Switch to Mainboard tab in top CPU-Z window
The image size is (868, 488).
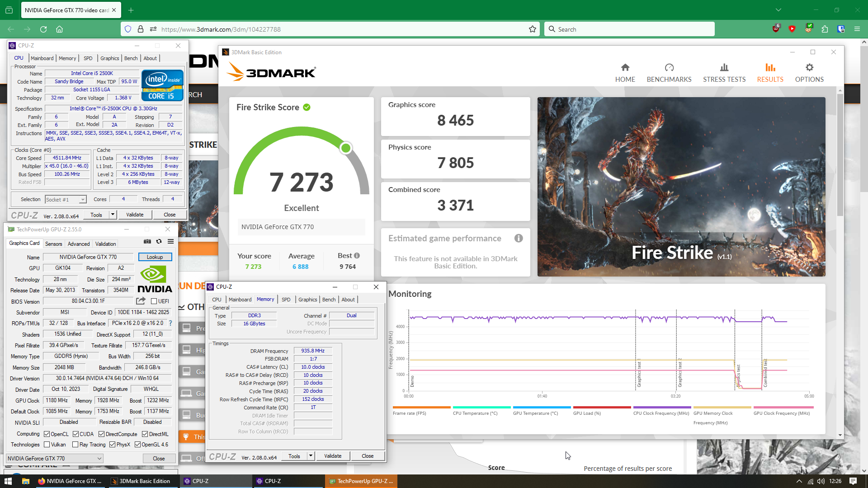click(42, 58)
